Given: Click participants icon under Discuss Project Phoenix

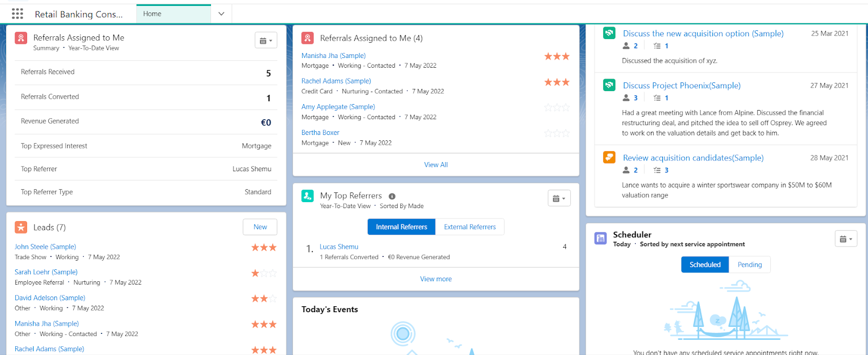Looking at the screenshot, I should [x=626, y=98].
